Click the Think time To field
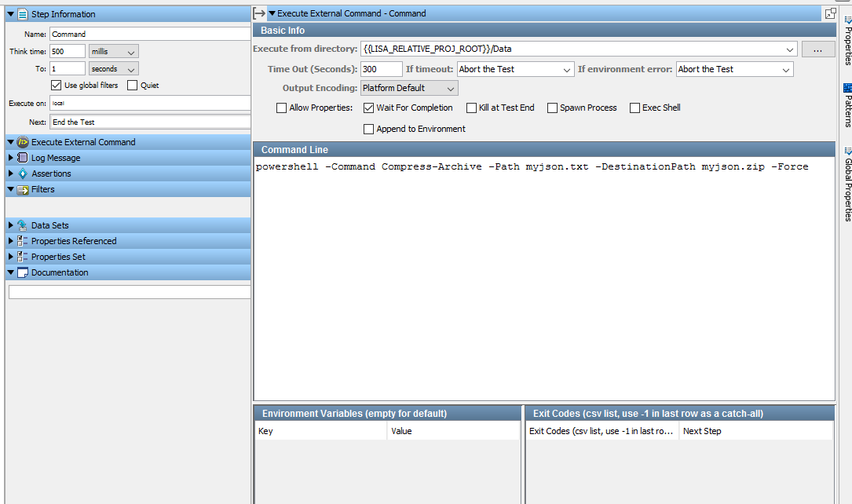852x504 pixels. click(68, 69)
